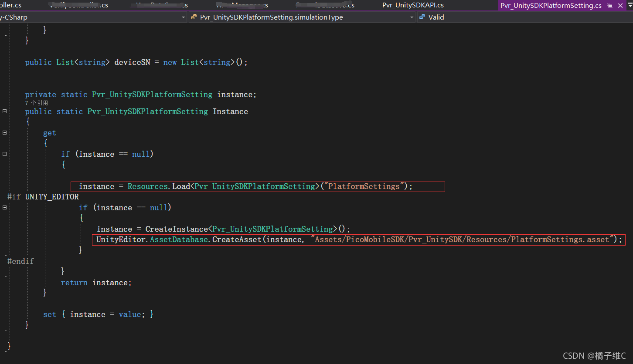Collapse the first if instance null block
The width and height of the screenshot is (633, 364).
pyautogui.click(x=4, y=154)
